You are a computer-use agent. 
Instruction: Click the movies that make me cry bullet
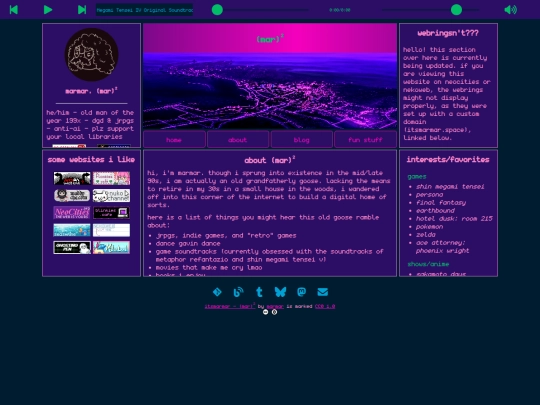[x=209, y=268]
